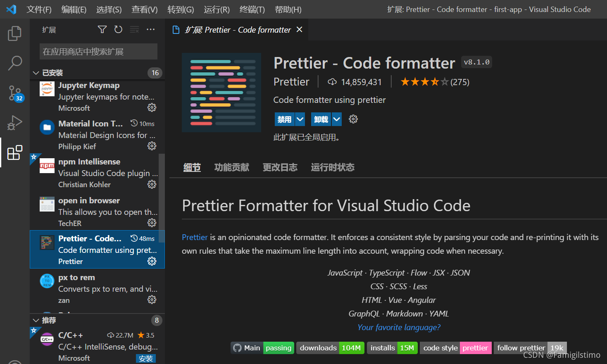Screen dimensions: 607x364
Task: Open settings gear for Material Icon Theme
Action: click(152, 145)
